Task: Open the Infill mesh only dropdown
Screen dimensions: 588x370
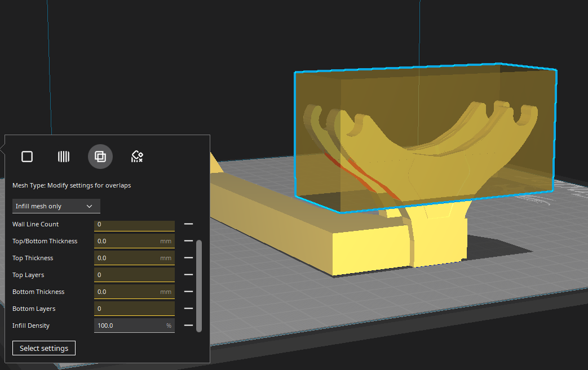Action: coord(56,206)
